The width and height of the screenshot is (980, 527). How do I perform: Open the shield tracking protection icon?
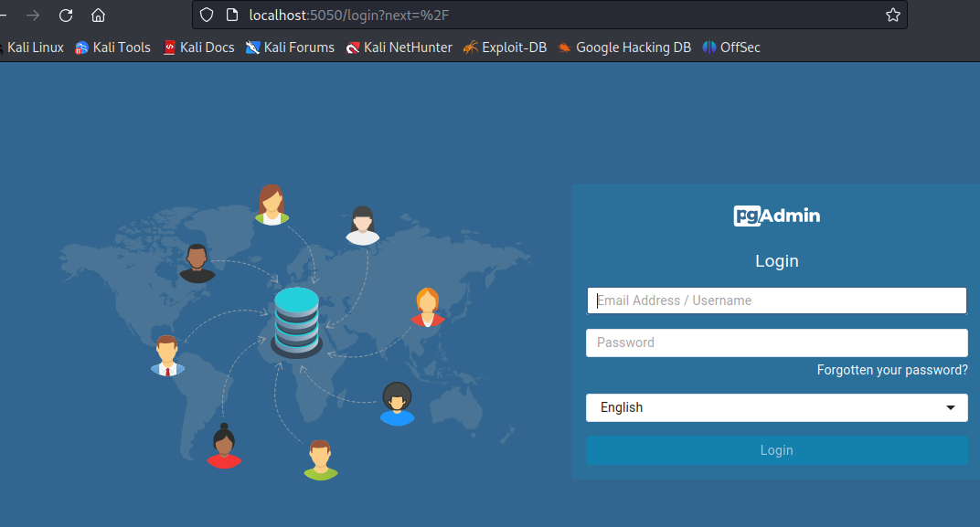coord(207,15)
